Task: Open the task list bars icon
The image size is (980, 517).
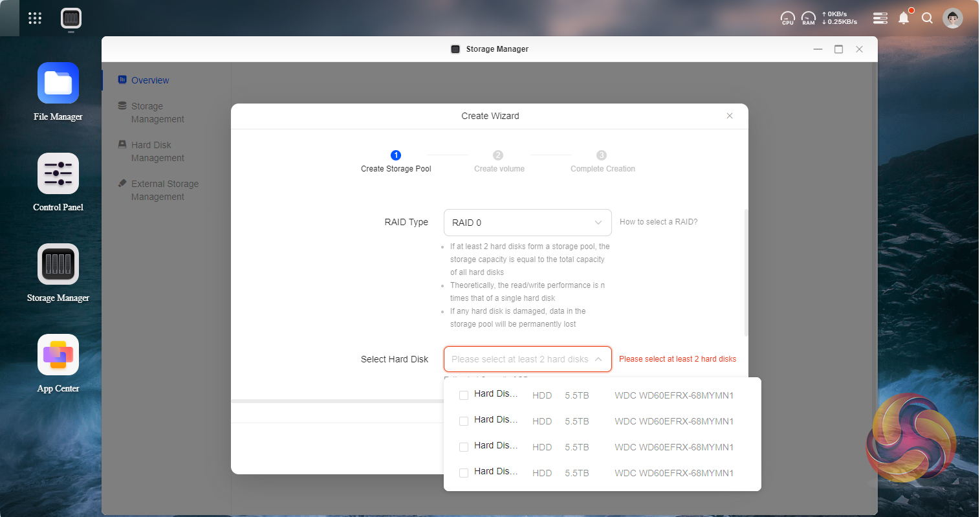Action: click(x=880, y=18)
